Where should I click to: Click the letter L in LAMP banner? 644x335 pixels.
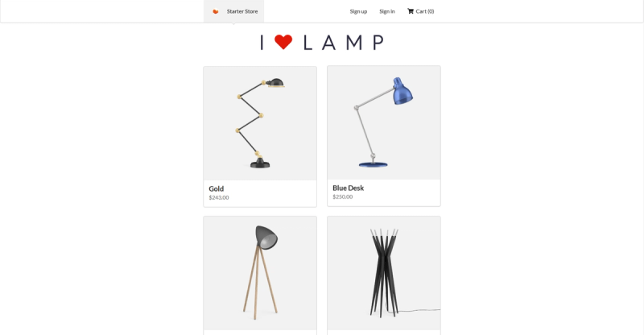(x=308, y=43)
